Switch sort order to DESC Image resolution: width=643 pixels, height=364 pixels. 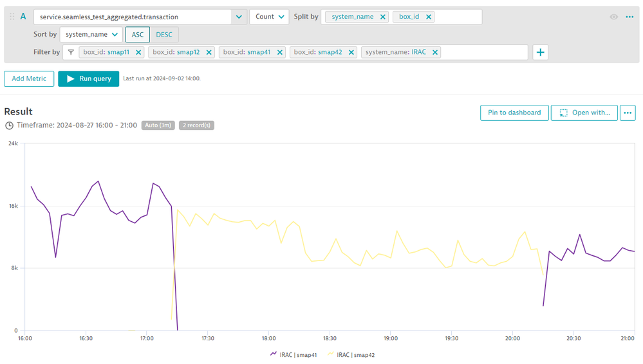pos(164,35)
